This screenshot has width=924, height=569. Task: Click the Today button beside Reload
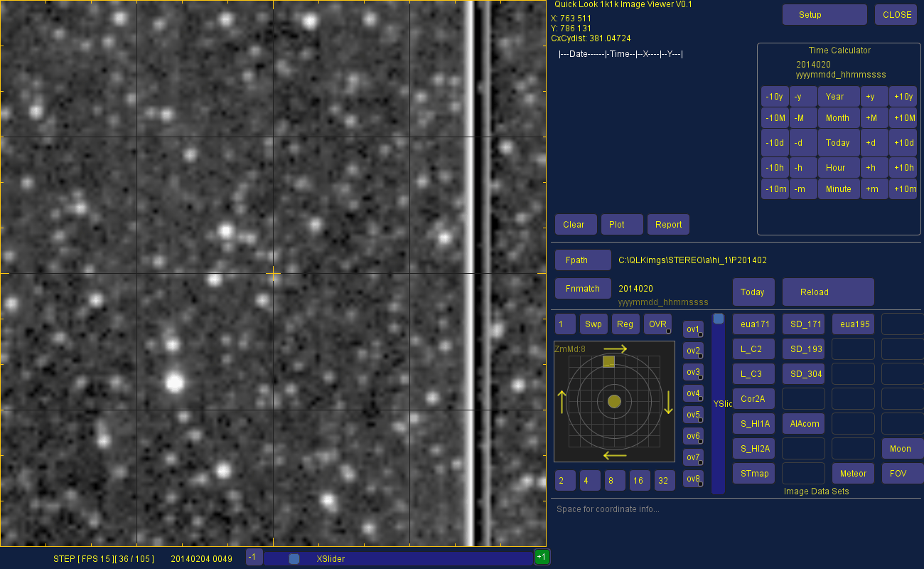coord(753,292)
